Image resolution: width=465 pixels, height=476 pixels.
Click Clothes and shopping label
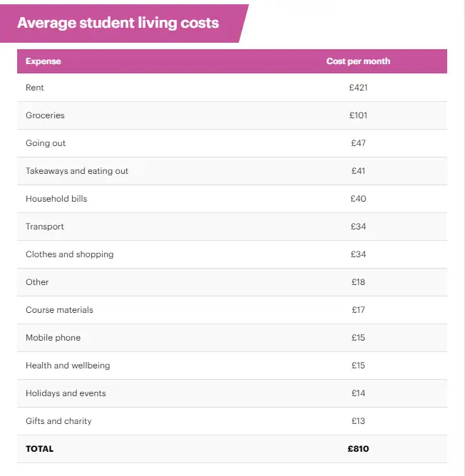[69, 254]
